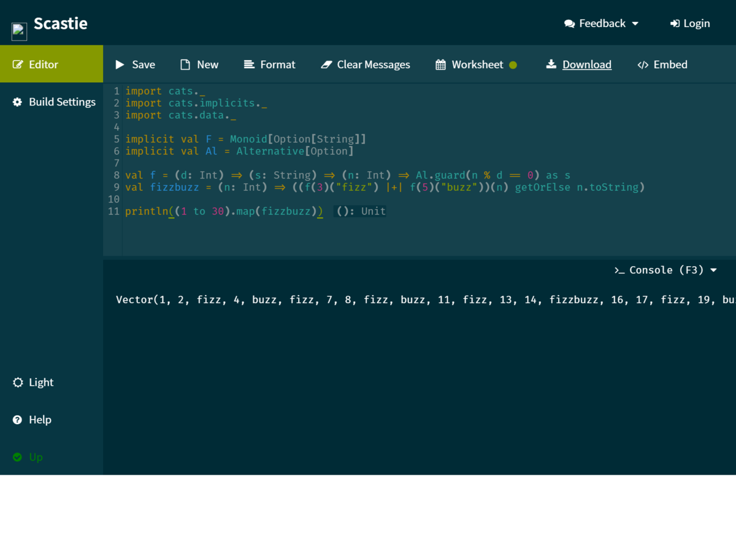Open the Feedback dropdown
Image resolution: width=736 pixels, height=560 pixels.
pos(601,23)
